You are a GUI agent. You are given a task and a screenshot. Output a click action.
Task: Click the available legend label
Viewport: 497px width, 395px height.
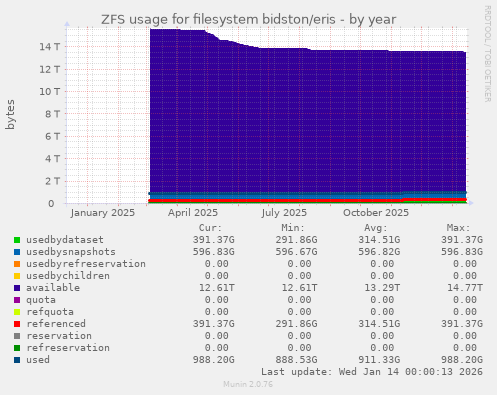[x=53, y=288]
